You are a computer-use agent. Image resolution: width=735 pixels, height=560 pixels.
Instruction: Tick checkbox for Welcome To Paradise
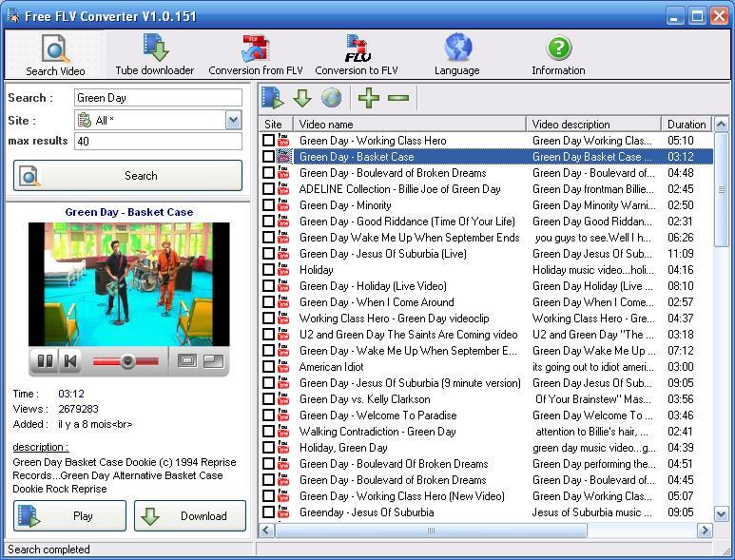pos(268,415)
